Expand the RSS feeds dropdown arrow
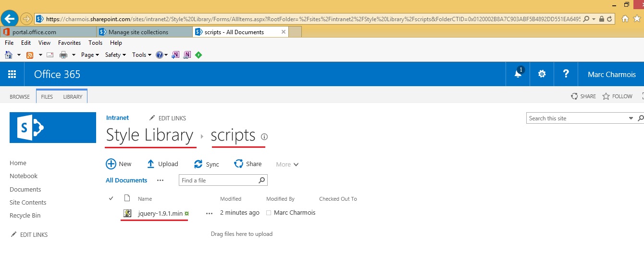The image size is (644, 259). (x=40, y=55)
